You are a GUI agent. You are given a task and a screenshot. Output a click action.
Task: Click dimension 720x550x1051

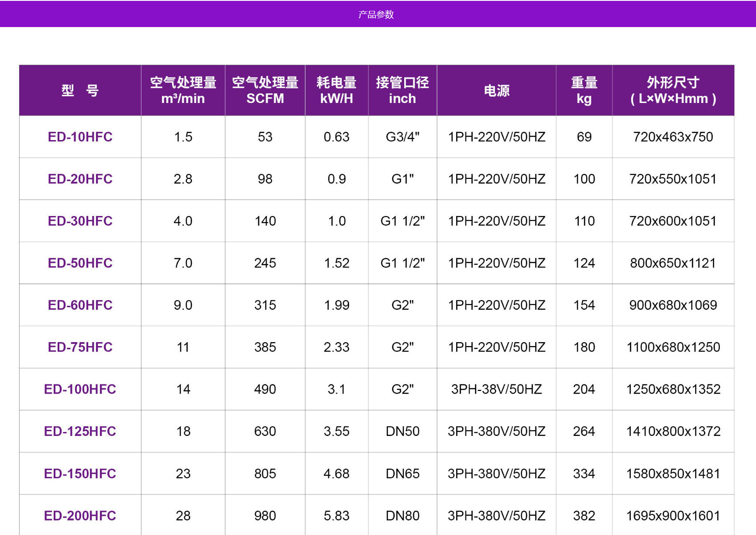(673, 179)
